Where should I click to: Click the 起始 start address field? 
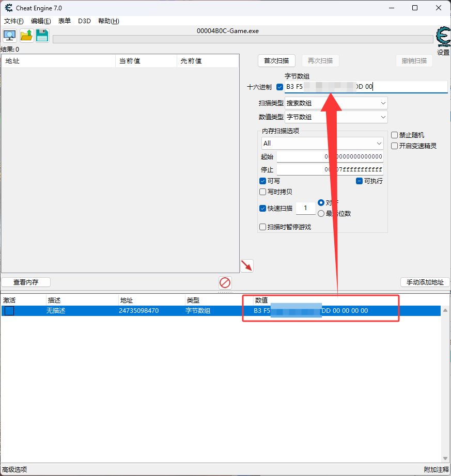pyautogui.click(x=330, y=156)
